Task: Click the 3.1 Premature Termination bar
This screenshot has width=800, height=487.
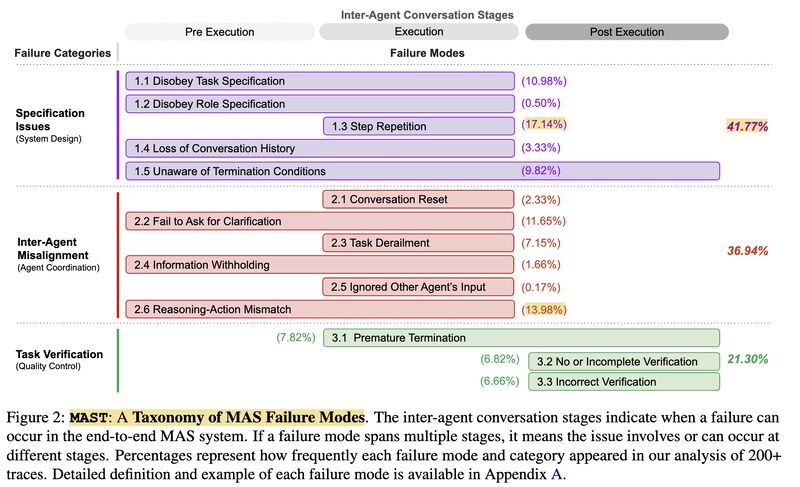Action: tap(521, 338)
